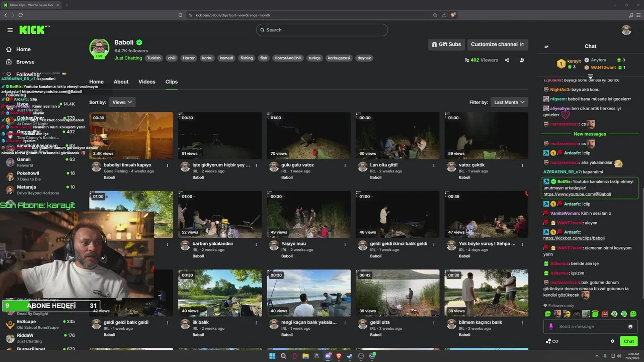This screenshot has width=644, height=362.
Task: Open RiddaW channel in sidebar
Action: tap(40, 338)
